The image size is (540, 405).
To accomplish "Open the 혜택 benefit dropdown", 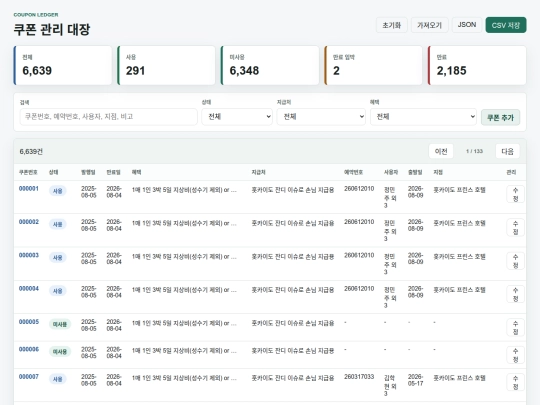I will [423, 117].
